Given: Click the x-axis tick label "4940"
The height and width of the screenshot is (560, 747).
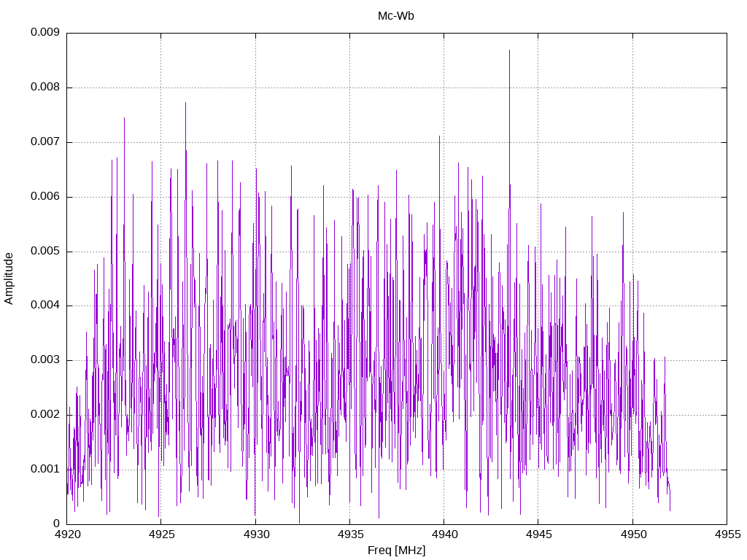Looking at the screenshot, I should coord(444,534).
